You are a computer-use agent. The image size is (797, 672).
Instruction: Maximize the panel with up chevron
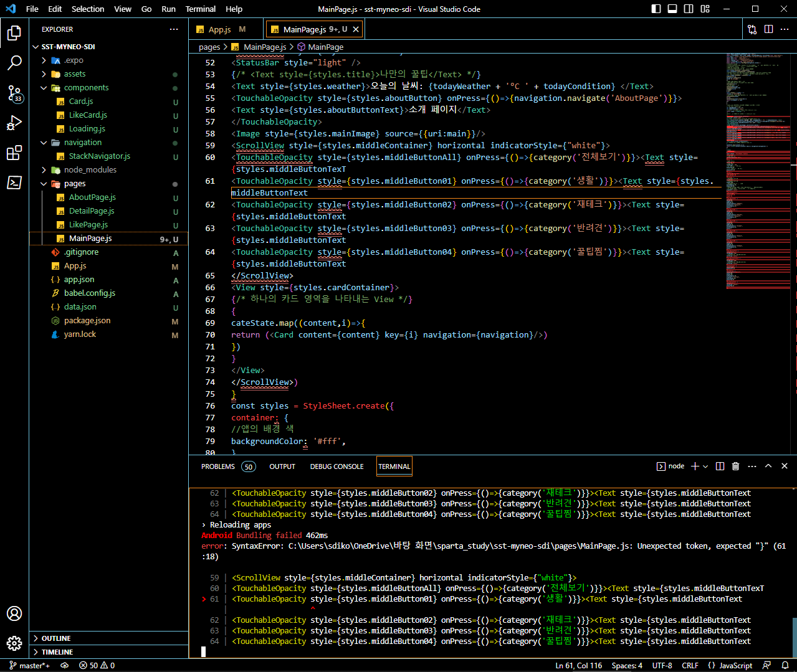pos(768,466)
